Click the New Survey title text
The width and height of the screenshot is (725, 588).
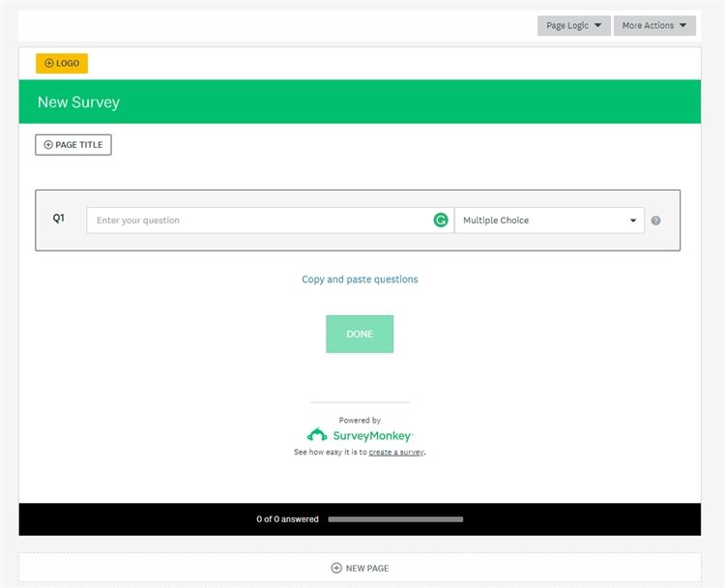[78, 102]
